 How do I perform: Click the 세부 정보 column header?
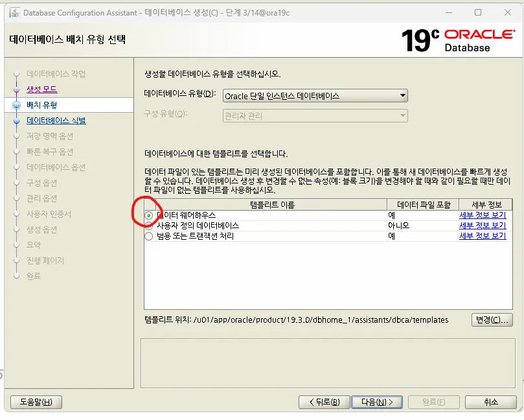point(486,205)
